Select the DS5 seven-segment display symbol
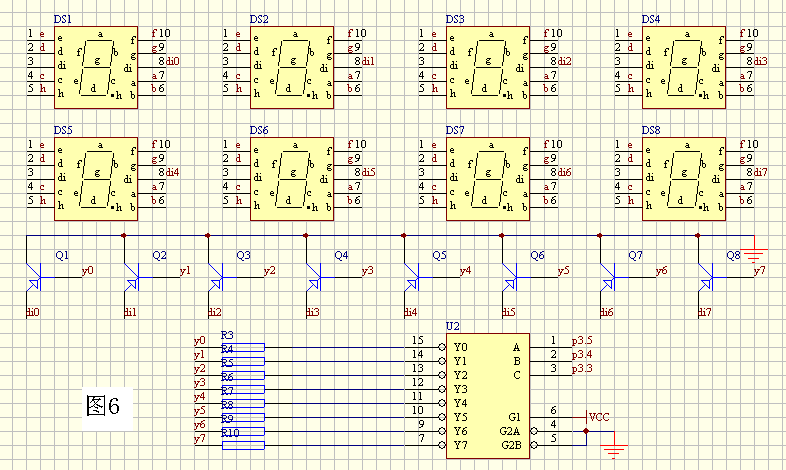 tap(96, 179)
